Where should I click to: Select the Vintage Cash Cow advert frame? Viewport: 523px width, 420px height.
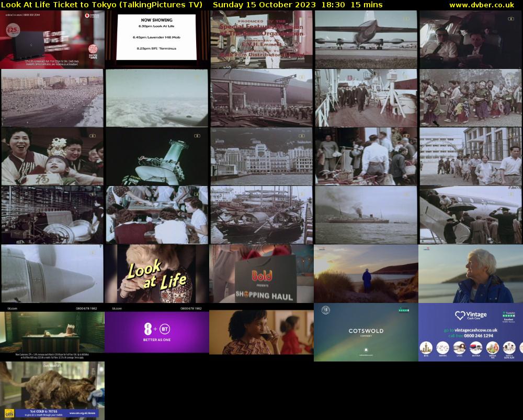click(471, 332)
